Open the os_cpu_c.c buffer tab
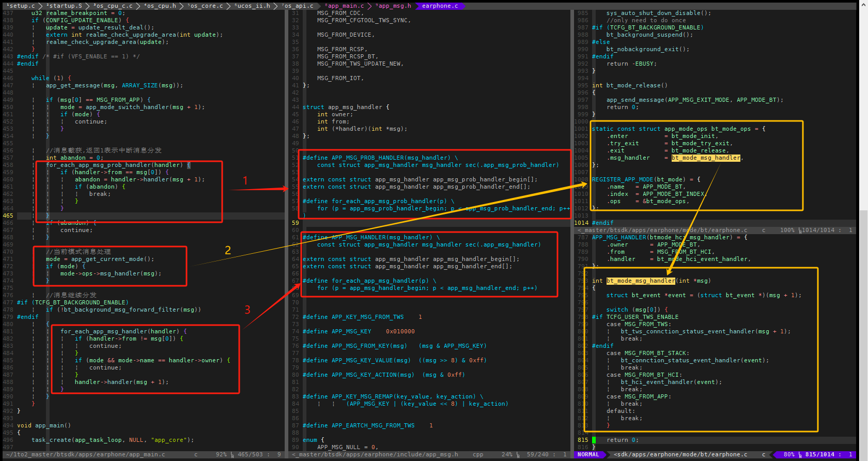The image size is (868, 461). point(113,6)
